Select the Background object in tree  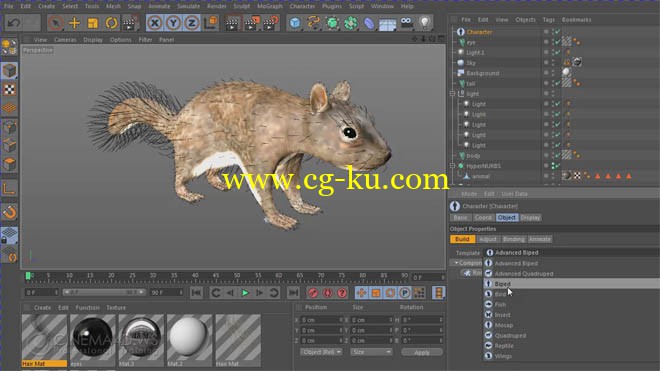click(482, 73)
